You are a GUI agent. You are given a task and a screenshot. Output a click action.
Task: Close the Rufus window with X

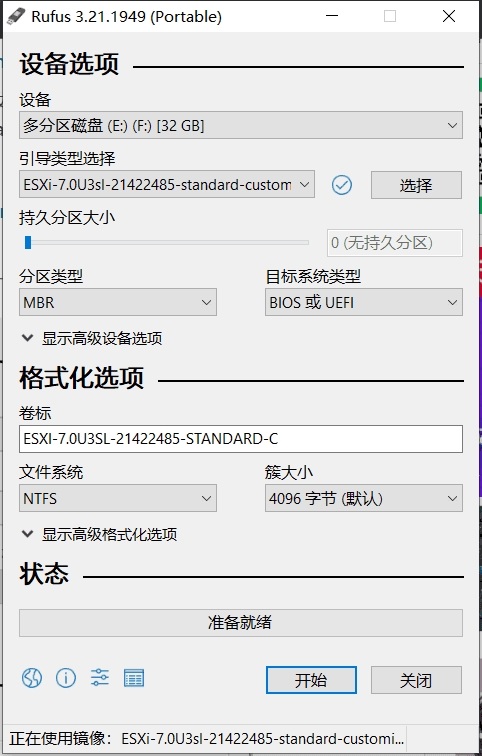pos(449,16)
